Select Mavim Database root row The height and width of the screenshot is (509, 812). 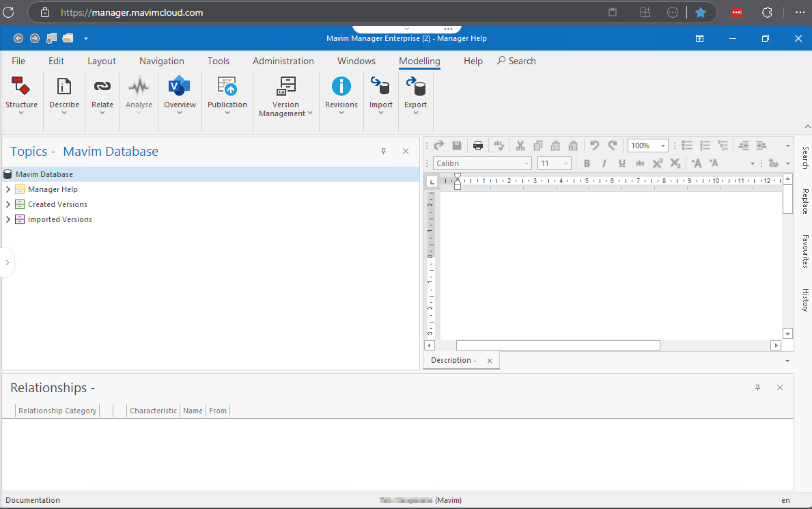pos(210,174)
